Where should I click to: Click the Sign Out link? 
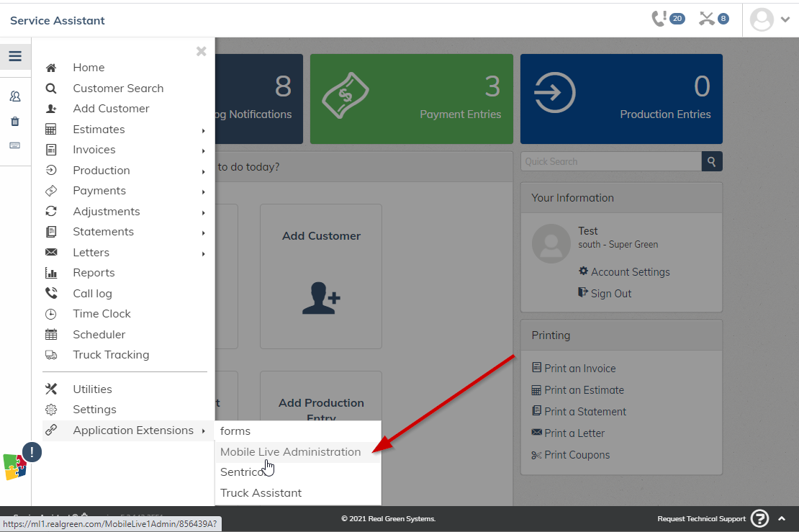tap(610, 294)
